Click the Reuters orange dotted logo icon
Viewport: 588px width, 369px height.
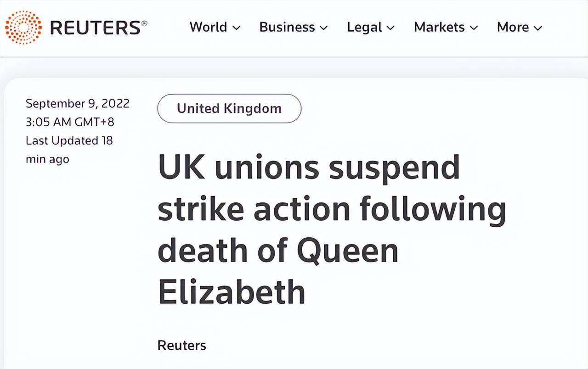[23, 27]
